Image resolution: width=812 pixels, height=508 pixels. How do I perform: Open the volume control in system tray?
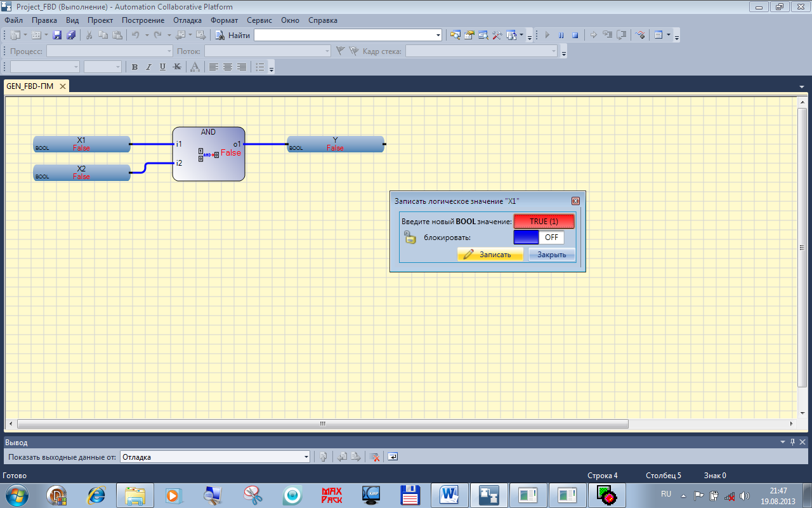click(744, 495)
